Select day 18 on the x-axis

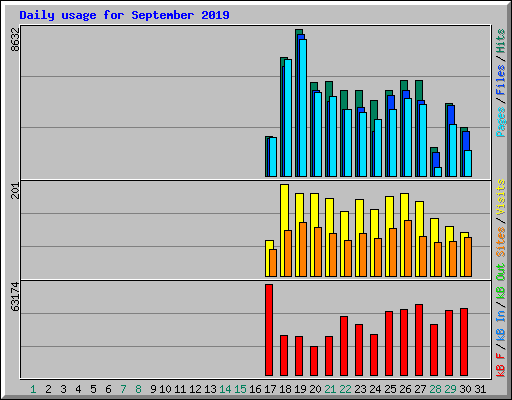point(285,389)
